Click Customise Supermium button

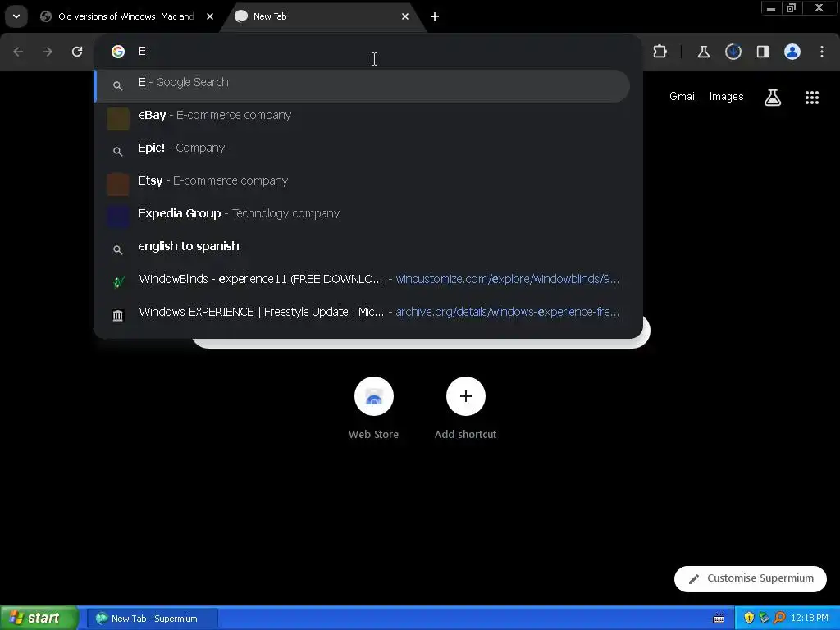[x=750, y=578]
